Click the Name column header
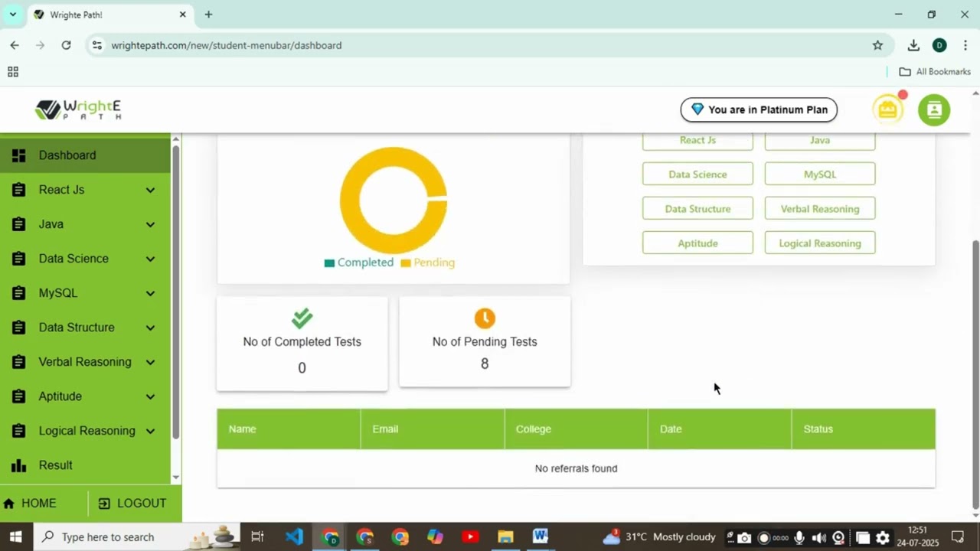This screenshot has height=551, width=980. [289, 429]
